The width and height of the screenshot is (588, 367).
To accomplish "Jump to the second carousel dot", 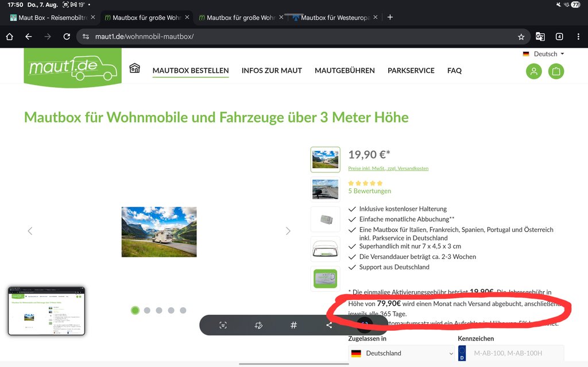I will pyautogui.click(x=147, y=310).
